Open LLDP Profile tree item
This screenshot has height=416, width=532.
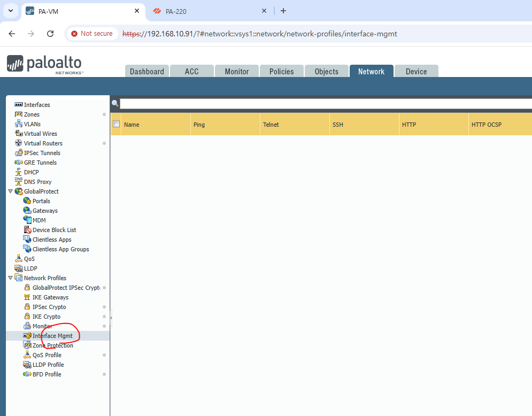click(x=48, y=365)
